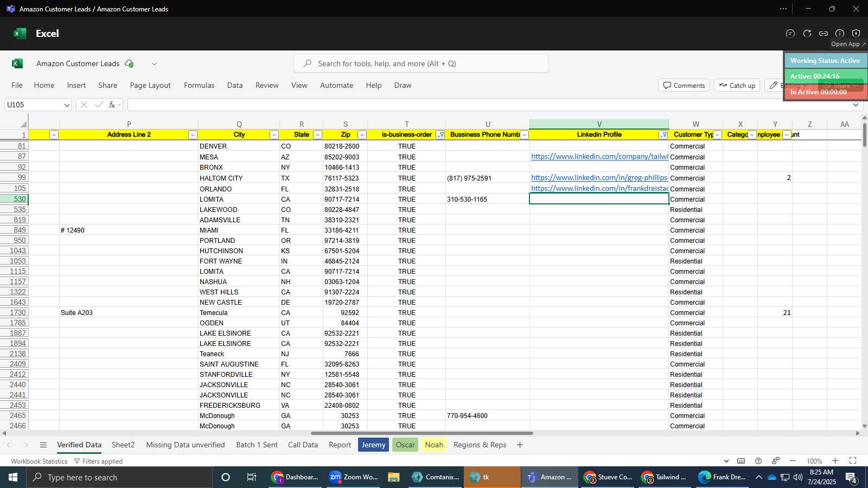Open filter dropdown for Bussiness Phone Number
Image resolution: width=868 pixels, height=488 pixels.
coord(524,135)
